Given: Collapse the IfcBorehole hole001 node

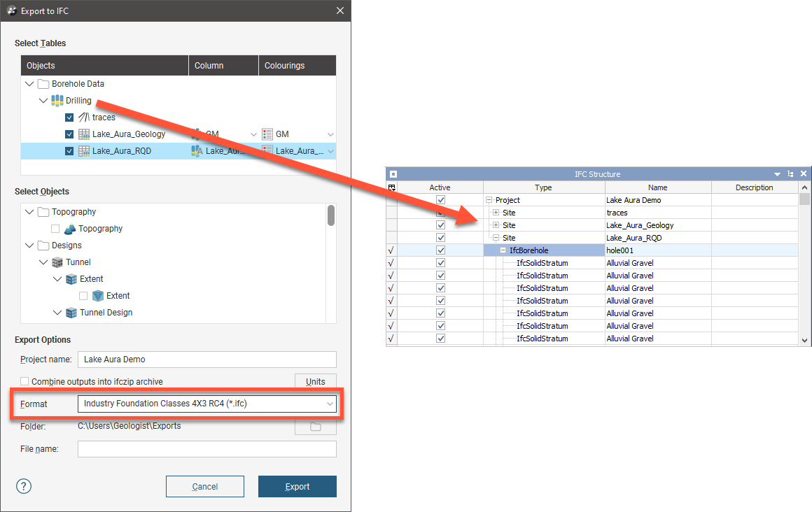Looking at the screenshot, I should click(x=503, y=250).
